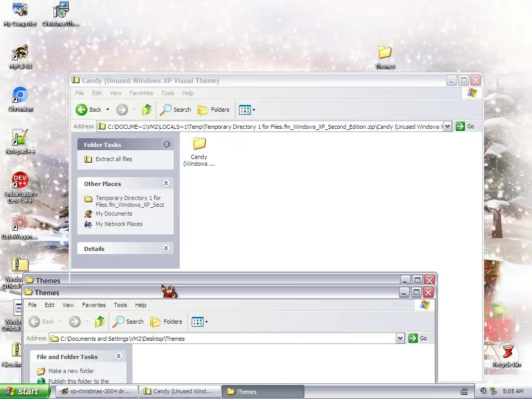Open Notepad++ desktop shortcut
Viewport: 532px width, 399px height.
click(x=20, y=141)
